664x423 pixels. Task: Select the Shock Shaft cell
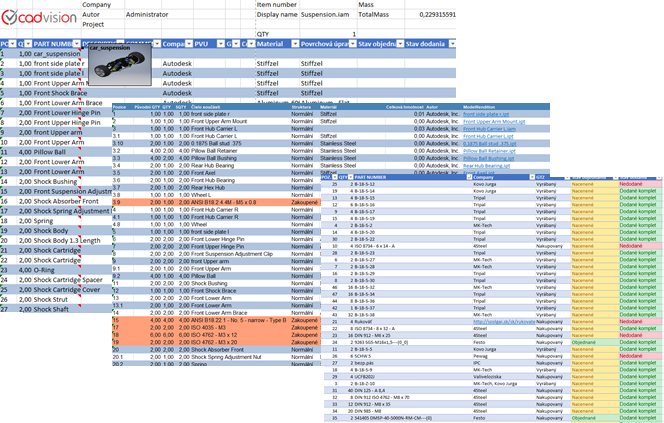point(51,309)
